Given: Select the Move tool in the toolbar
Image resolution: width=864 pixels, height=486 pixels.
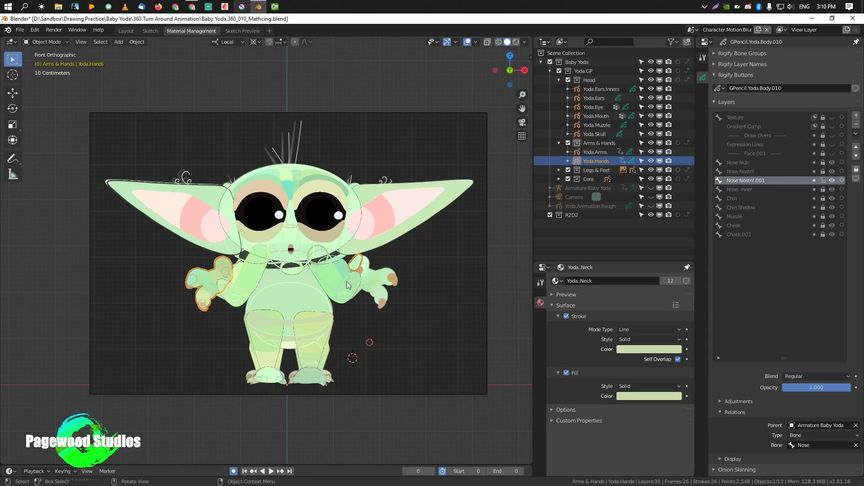Looking at the screenshot, I should click(13, 92).
